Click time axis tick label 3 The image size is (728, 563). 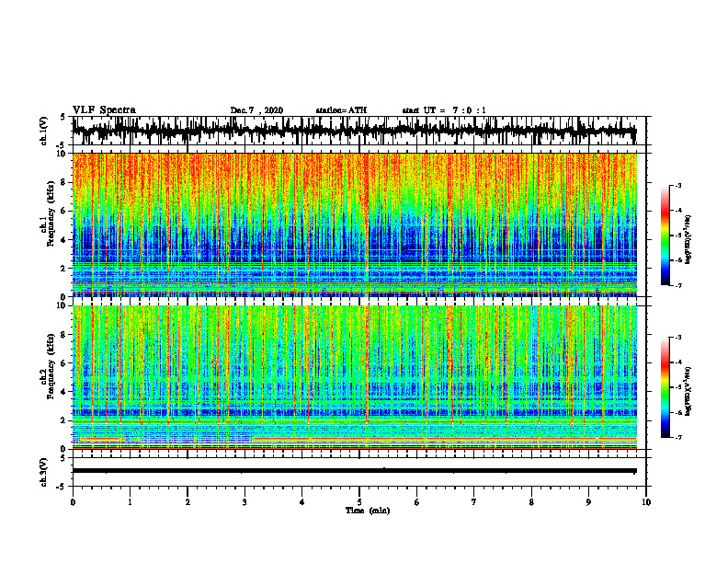(245, 502)
